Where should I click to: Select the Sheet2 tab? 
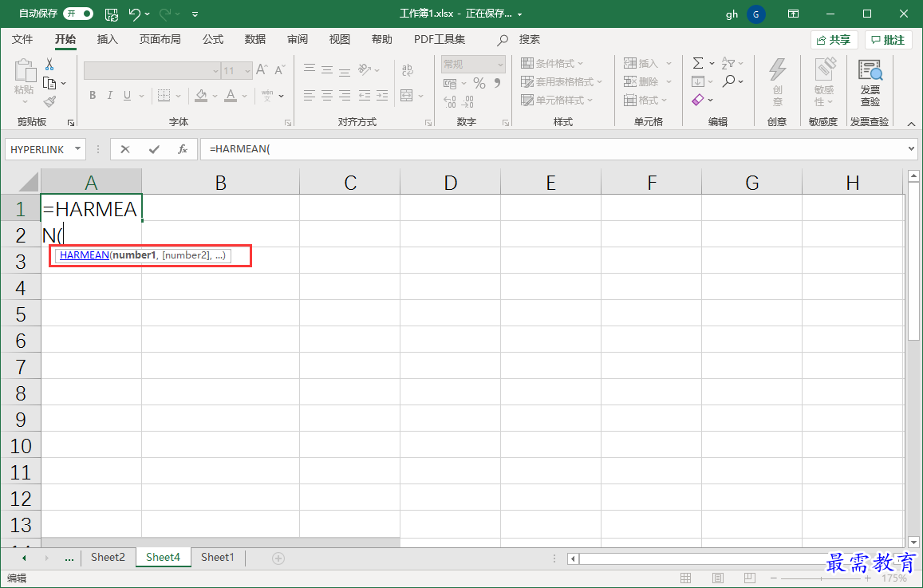click(108, 557)
